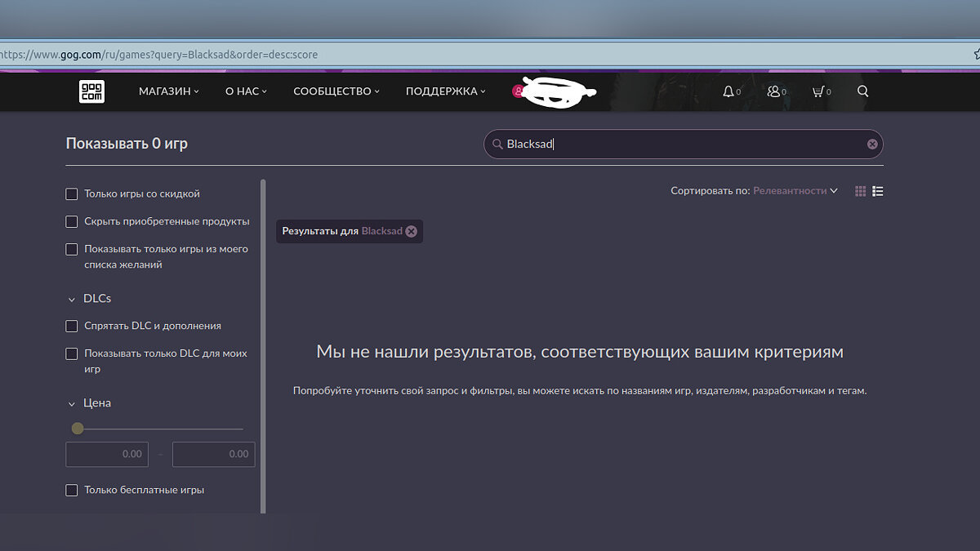This screenshot has height=551, width=980.
Task: Clear the search field with X icon
Action: (x=872, y=144)
